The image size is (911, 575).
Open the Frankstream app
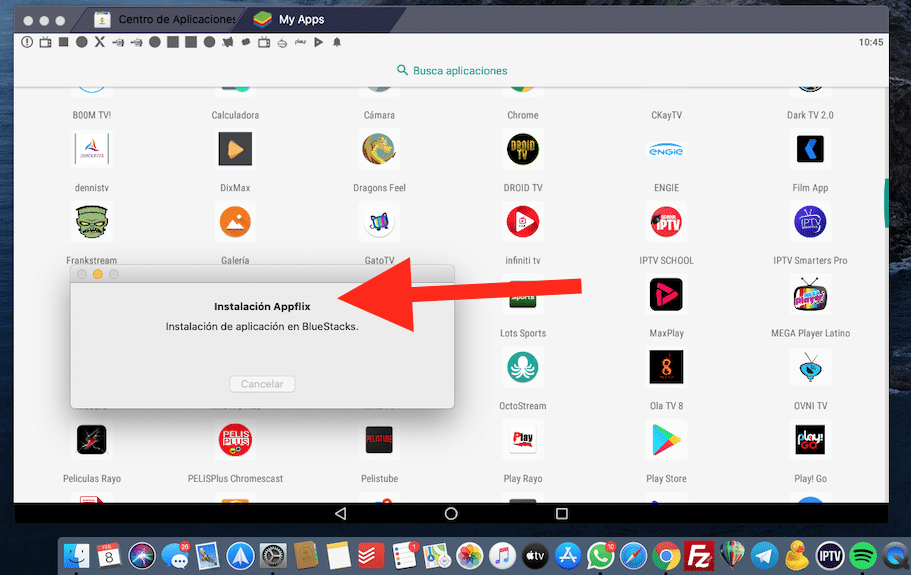pos(92,222)
